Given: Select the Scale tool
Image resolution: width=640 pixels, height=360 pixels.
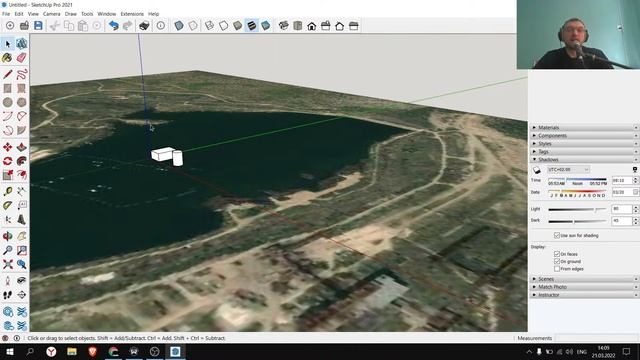Looking at the screenshot, I should (x=8, y=175).
